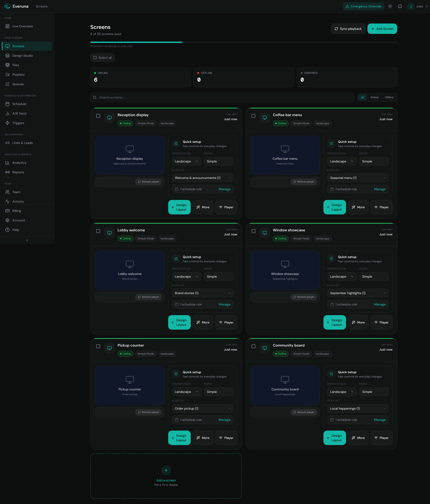Toggle the light/dark theme sun icon
Viewport: 430px width, 504px height.
pos(390,6)
